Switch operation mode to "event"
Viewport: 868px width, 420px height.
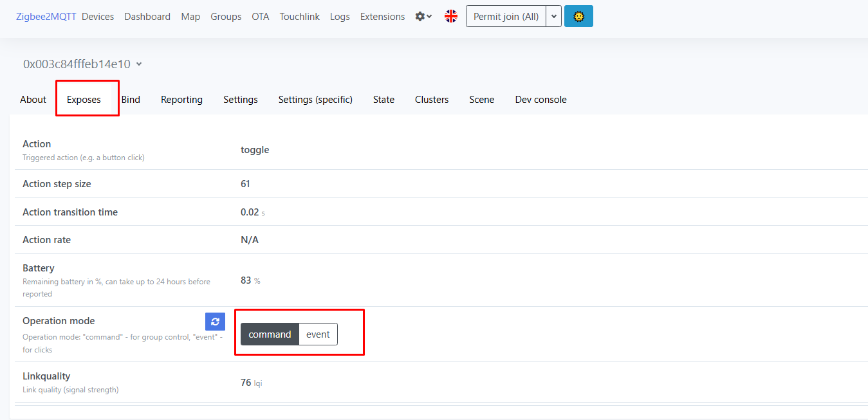click(x=318, y=334)
